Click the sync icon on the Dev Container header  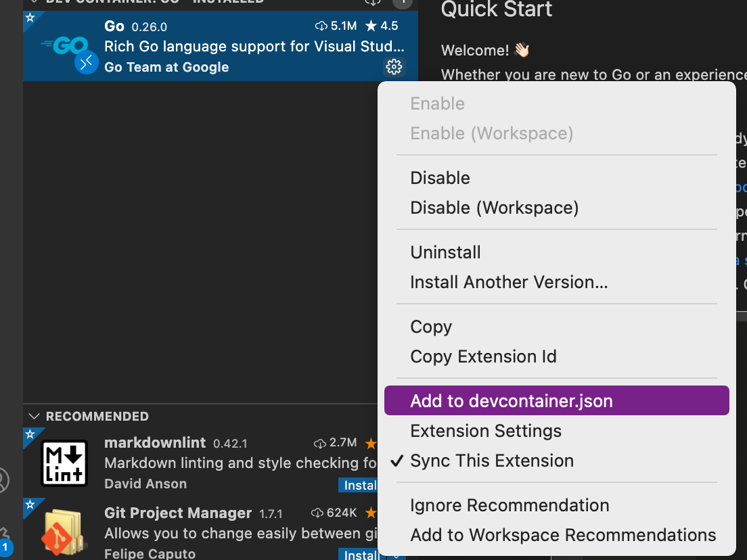[373, 3]
